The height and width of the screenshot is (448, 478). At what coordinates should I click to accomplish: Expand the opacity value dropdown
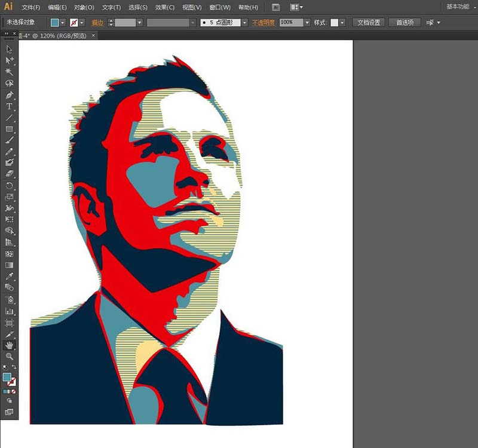pos(307,23)
